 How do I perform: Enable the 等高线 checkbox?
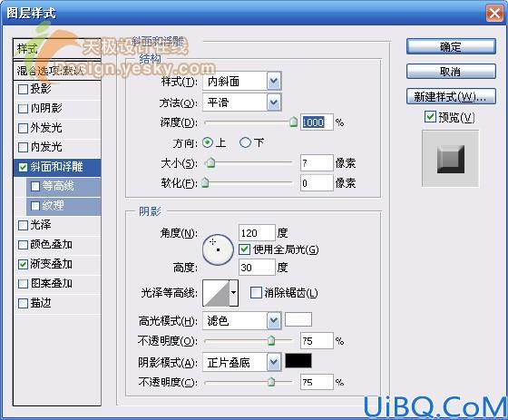click(x=35, y=186)
